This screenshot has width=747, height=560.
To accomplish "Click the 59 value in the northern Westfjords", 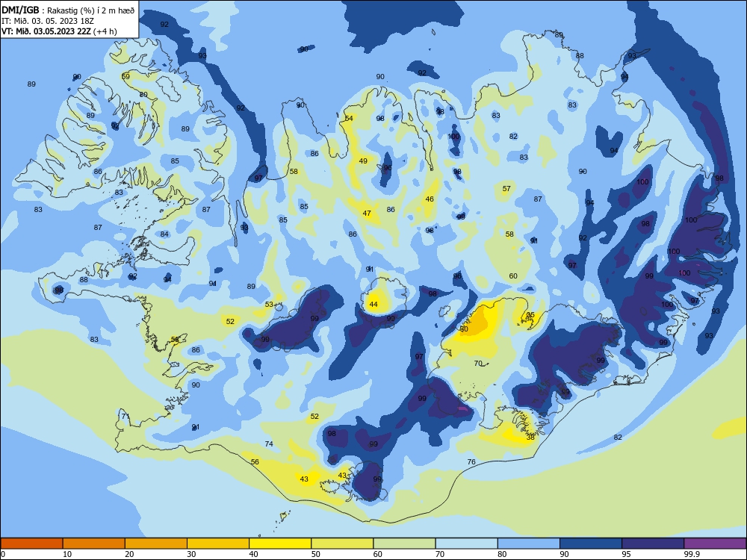I will pyautogui.click(x=125, y=76).
